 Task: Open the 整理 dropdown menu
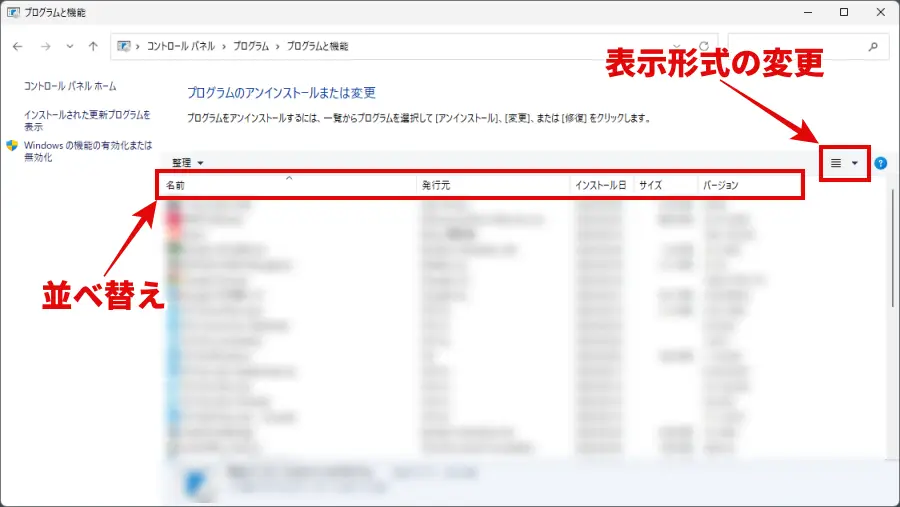tap(188, 162)
